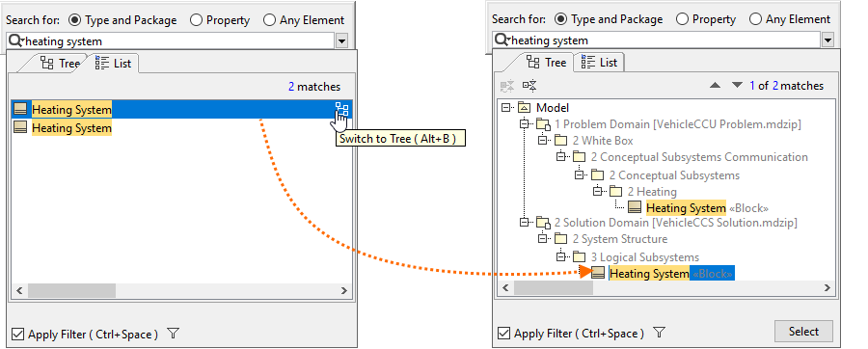Switch to the List tab in the right dialog
868x349 pixels.
point(600,63)
